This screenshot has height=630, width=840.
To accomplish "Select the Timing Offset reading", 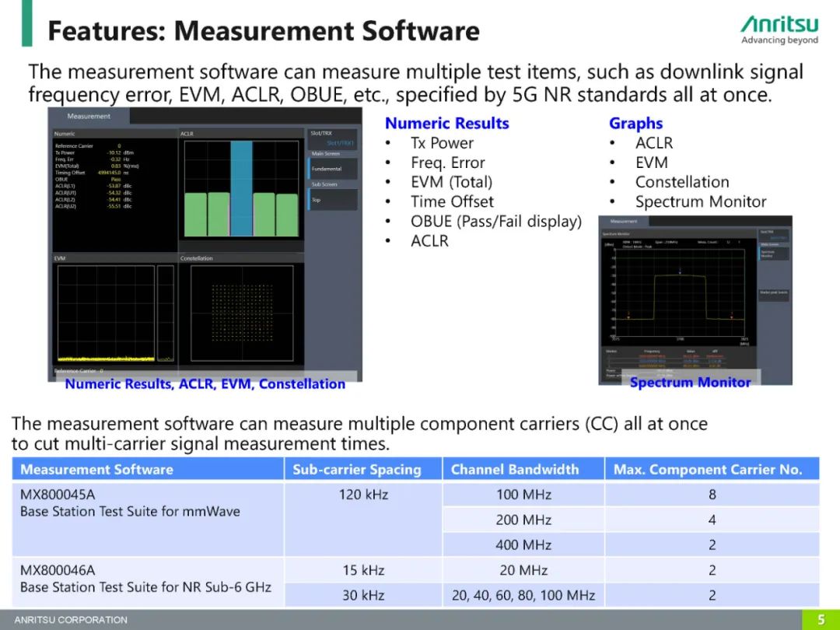I will [92, 173].
